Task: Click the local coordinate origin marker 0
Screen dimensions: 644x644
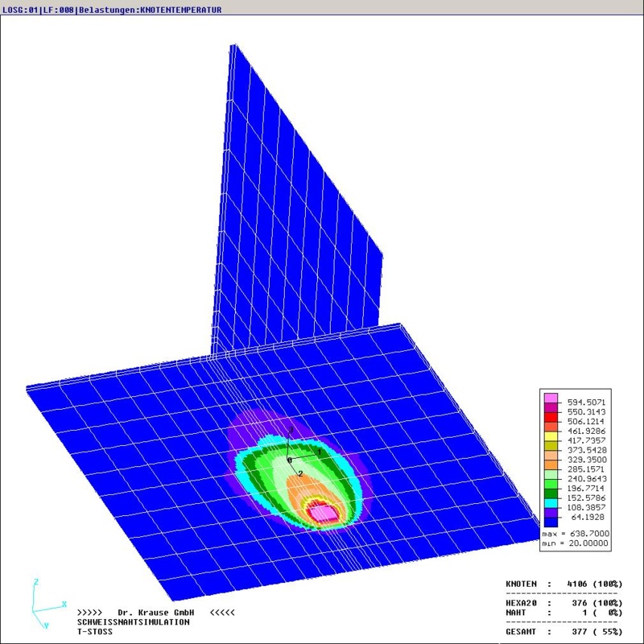Action: coord(289,460)
